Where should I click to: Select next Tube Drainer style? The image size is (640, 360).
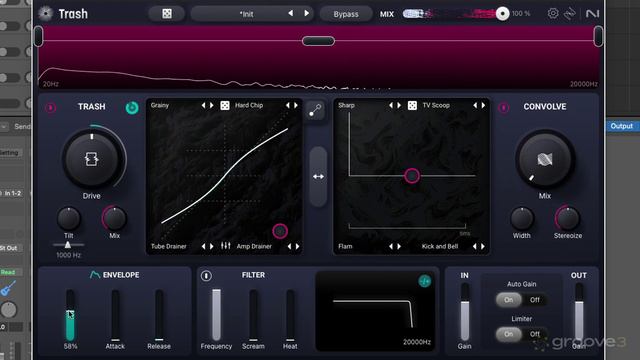[x=212, y=246]
